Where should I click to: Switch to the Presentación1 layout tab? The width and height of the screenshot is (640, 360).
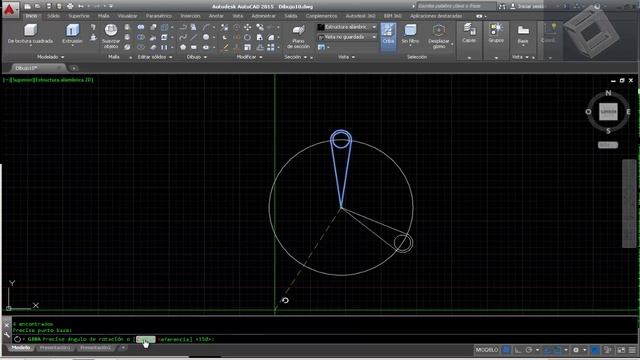pos(55,348)
